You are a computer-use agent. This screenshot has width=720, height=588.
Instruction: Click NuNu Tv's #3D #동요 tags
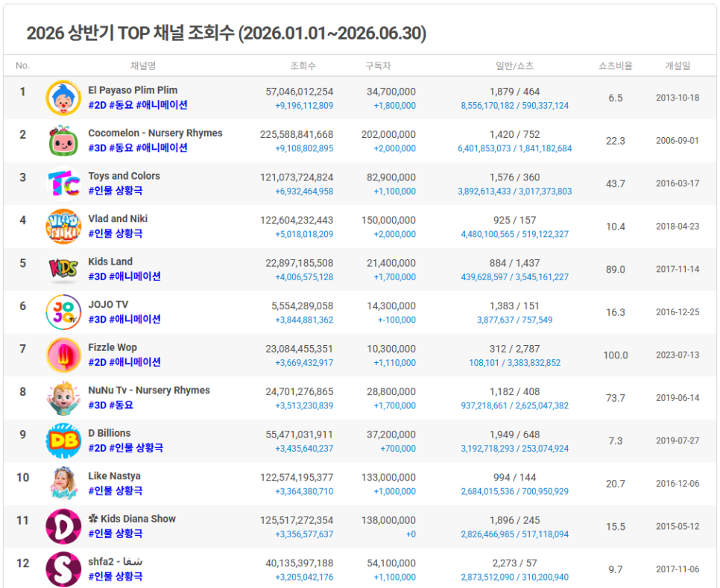click(x=110, y=405)
